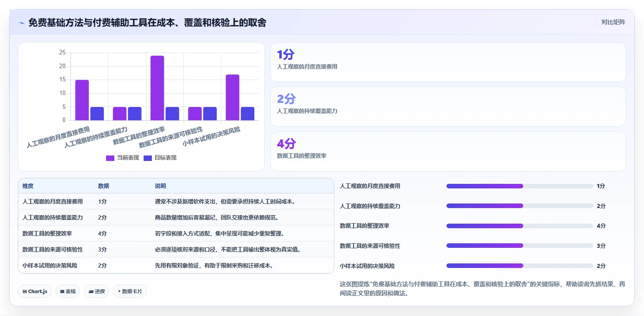Click the progress bar for 人工观察的持续覆盖能力

[520, 206]
